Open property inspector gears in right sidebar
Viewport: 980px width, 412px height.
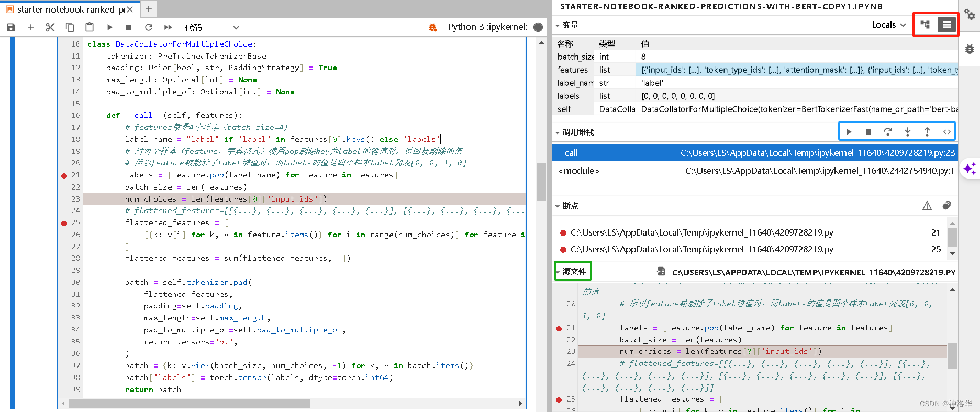coord(970,15)
